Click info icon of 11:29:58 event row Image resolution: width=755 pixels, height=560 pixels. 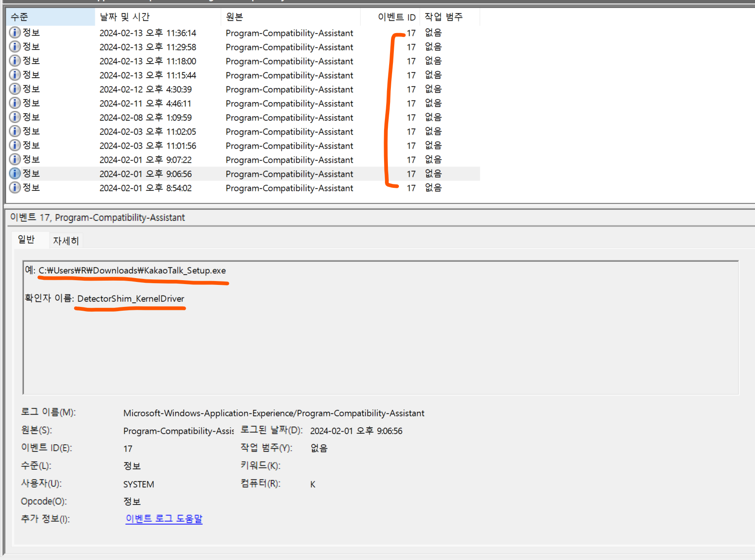click(15, 47)
